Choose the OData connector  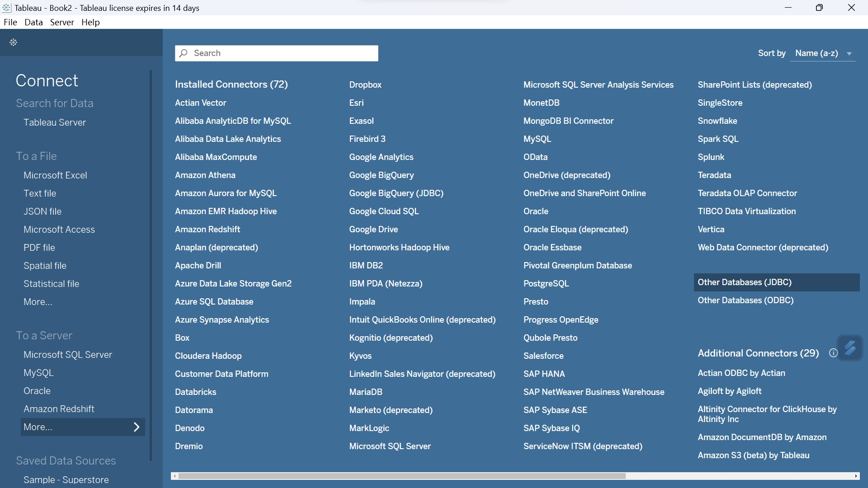coord(535,157)
